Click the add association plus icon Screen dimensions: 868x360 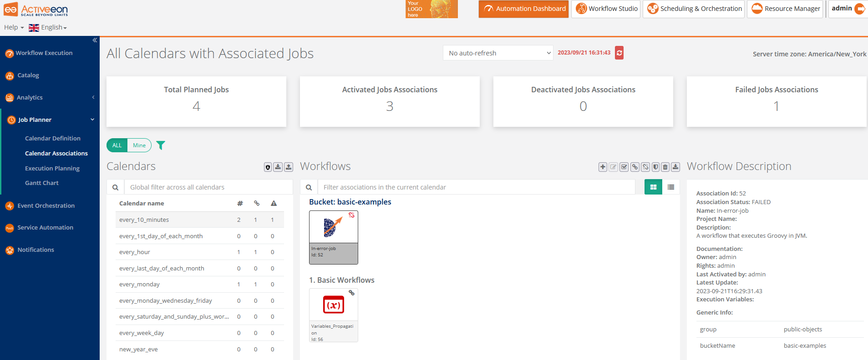(x=603, y=167)
